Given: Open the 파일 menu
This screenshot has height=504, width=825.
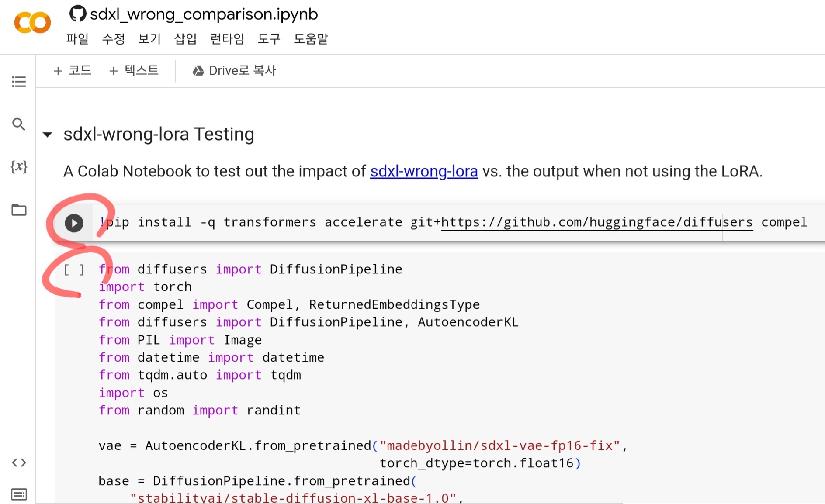Looking at the screenshot, I should (x=77, y=39).
